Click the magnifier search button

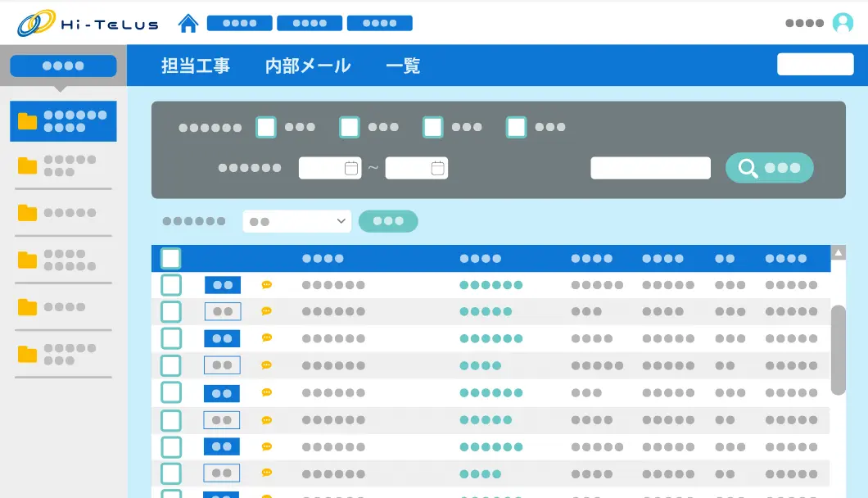(x=770, y=167)
